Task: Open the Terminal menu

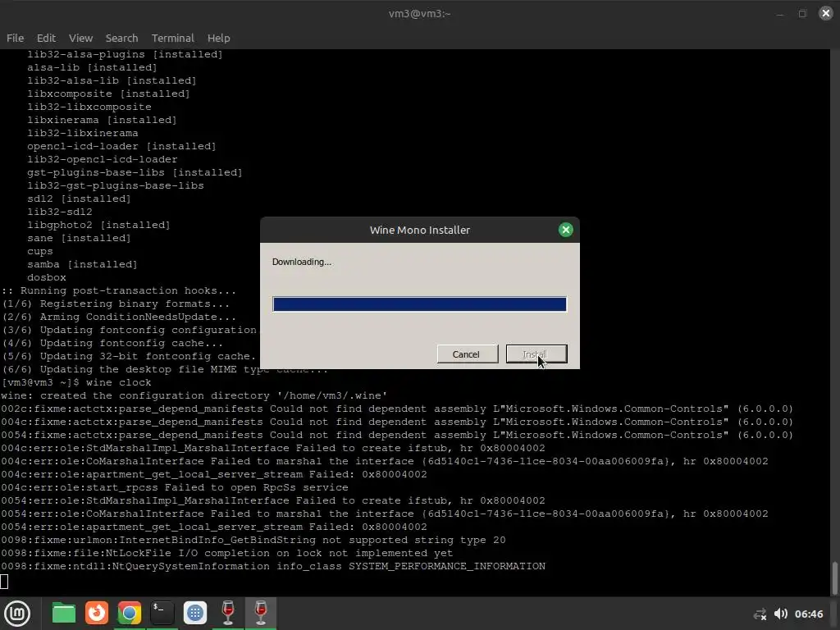Action: (x=172, y=38)
